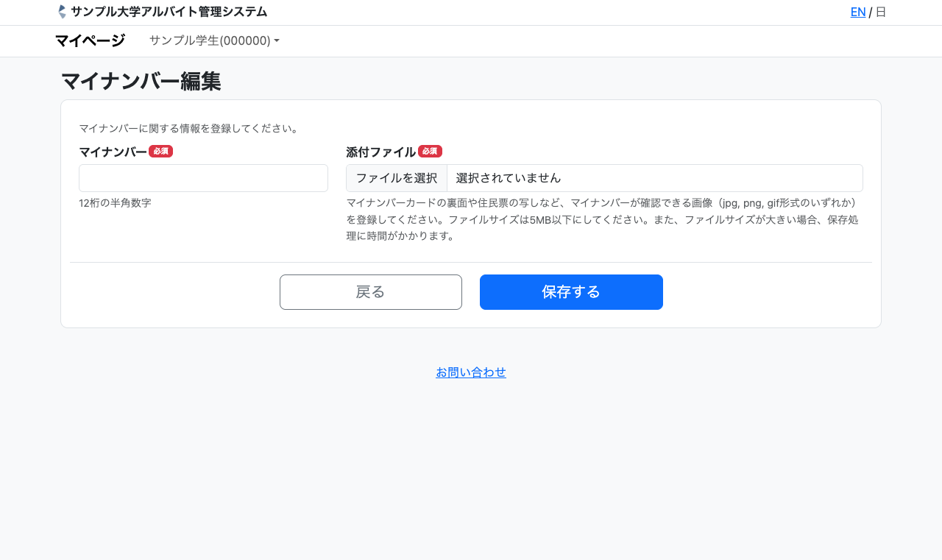Click the caret arrow beside サンプル学生(000000)
Screen dimensions: 942x560
(277, 41)
